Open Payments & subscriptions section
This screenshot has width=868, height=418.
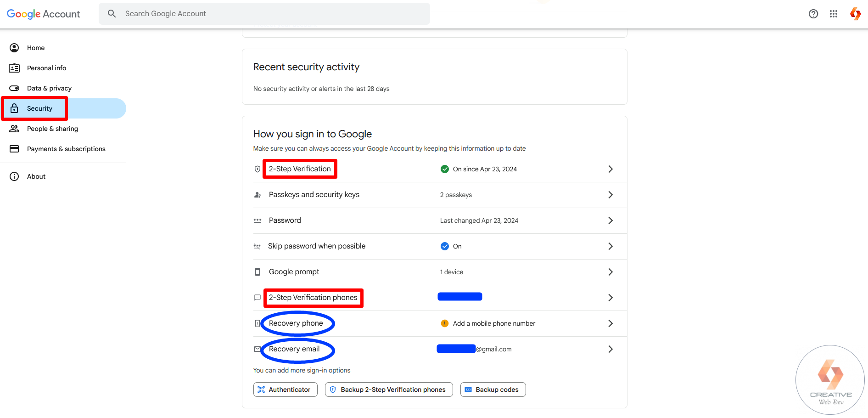(63, 149)
